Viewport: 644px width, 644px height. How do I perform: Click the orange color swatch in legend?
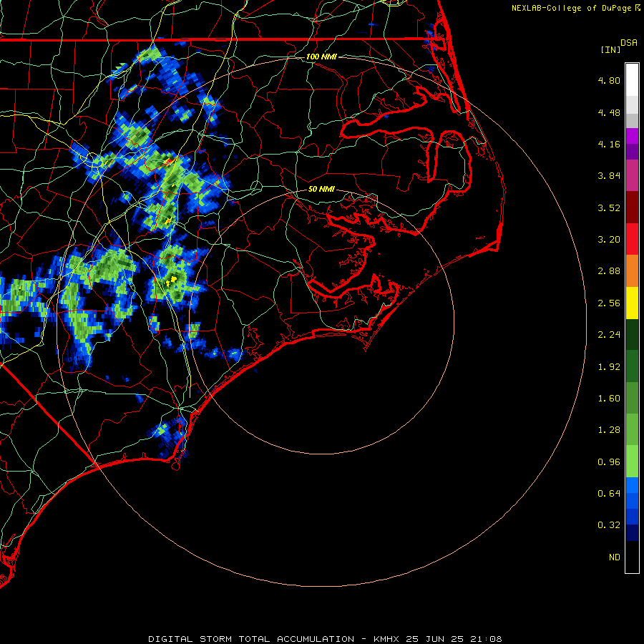pos(632,271)
